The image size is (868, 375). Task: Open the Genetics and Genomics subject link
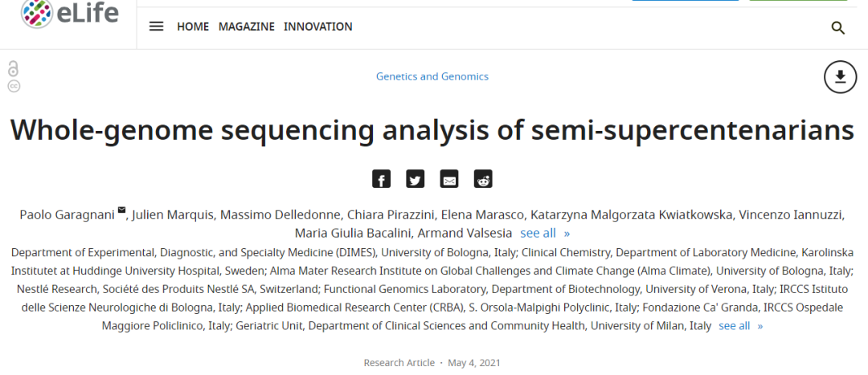tap(432, 76)
